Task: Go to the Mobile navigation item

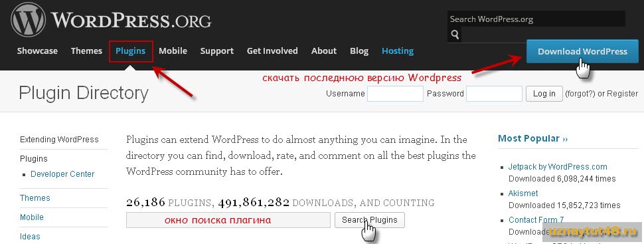Action: click(x=173, y=51)
